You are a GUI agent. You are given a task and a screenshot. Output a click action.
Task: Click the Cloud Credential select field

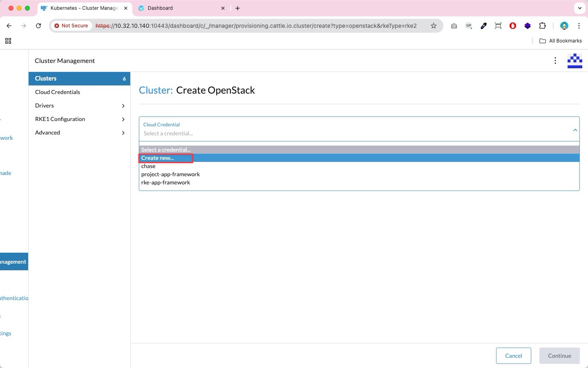tap(359, 129)
